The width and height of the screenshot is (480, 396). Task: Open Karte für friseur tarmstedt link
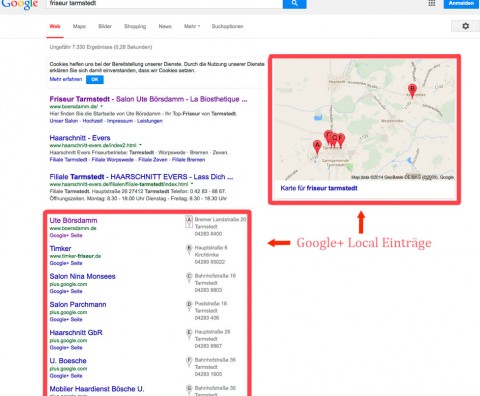[319, 188]
